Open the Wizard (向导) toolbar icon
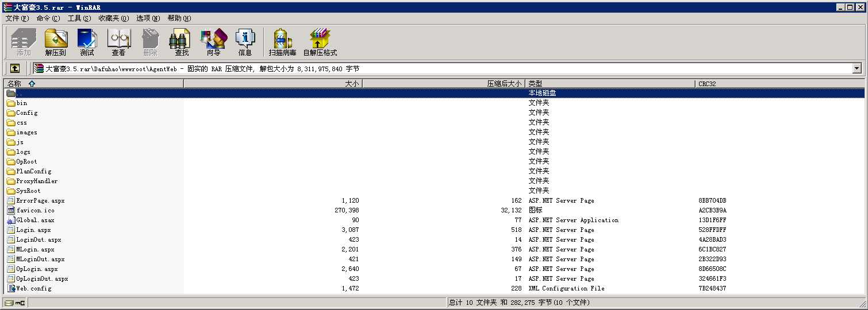 [213, 42]
